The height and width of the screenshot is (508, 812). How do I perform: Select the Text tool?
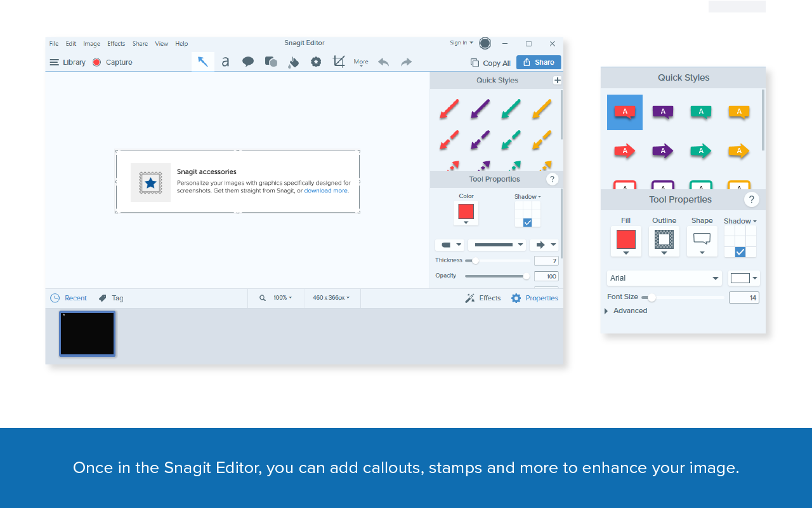point(225,62)
